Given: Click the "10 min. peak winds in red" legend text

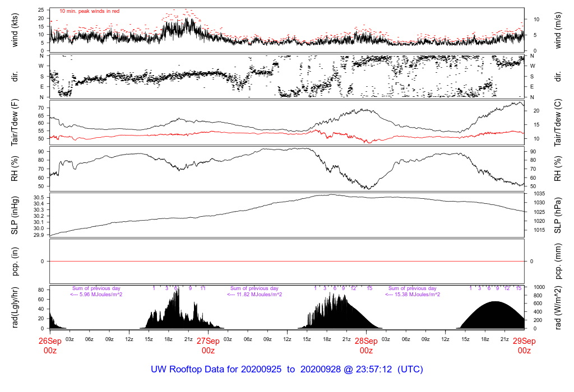Looking at the screenshot, I should click(89, 11).
